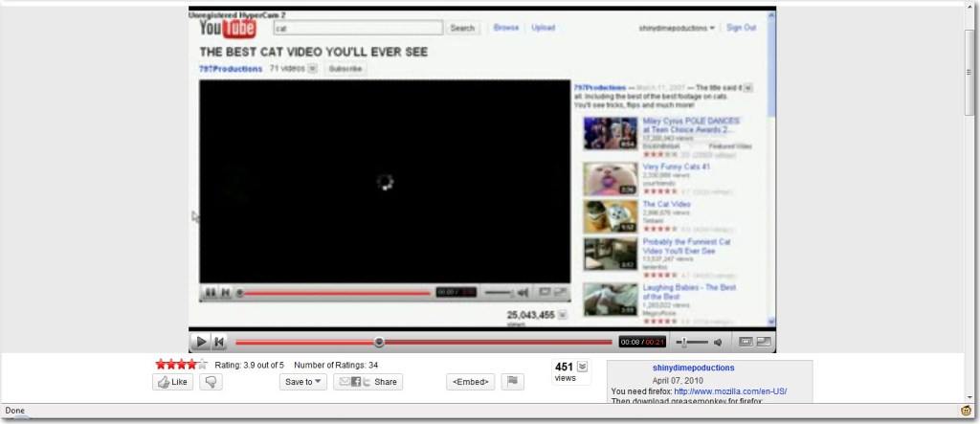Image resolution: width=980 pixels, height=424 pixels.
Task: Click the thumbs-down dislike icon
Action: pos(210,382)
